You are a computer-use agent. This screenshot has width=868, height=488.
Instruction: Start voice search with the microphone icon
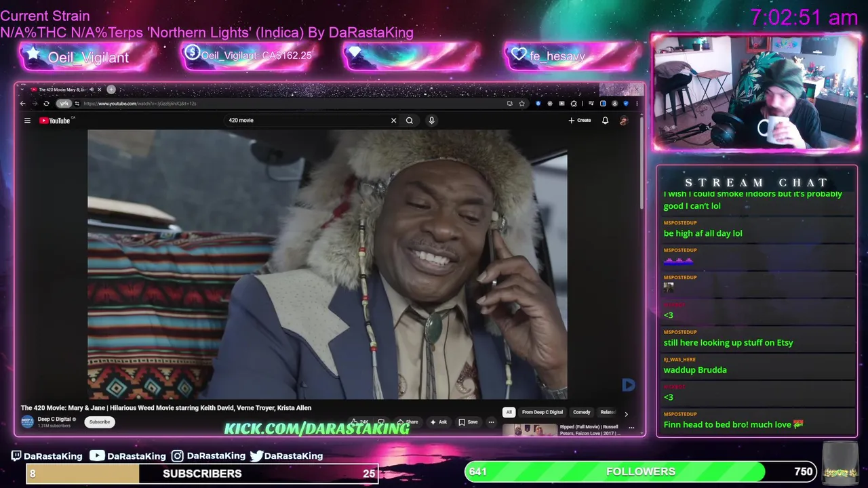[x=431, y=121]
